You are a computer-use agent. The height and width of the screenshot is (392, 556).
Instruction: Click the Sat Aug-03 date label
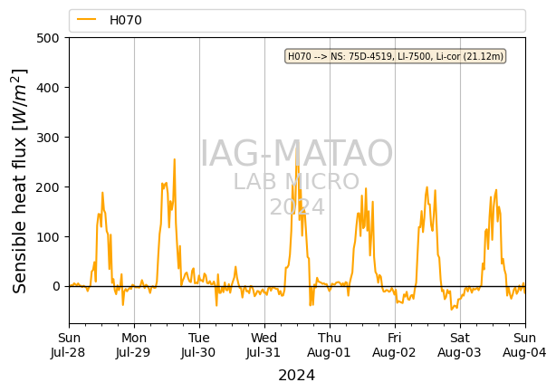pos(459,345)
